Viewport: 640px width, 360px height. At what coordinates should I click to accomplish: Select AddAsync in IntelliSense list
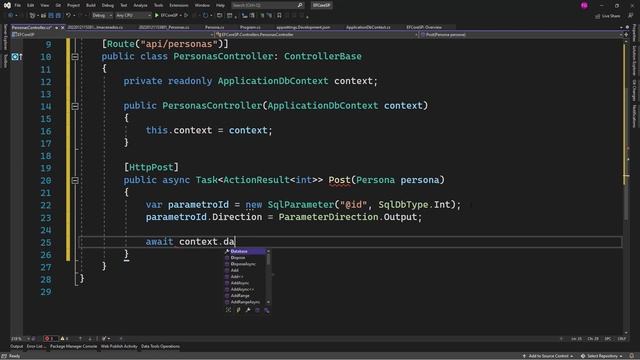point(245,283)
